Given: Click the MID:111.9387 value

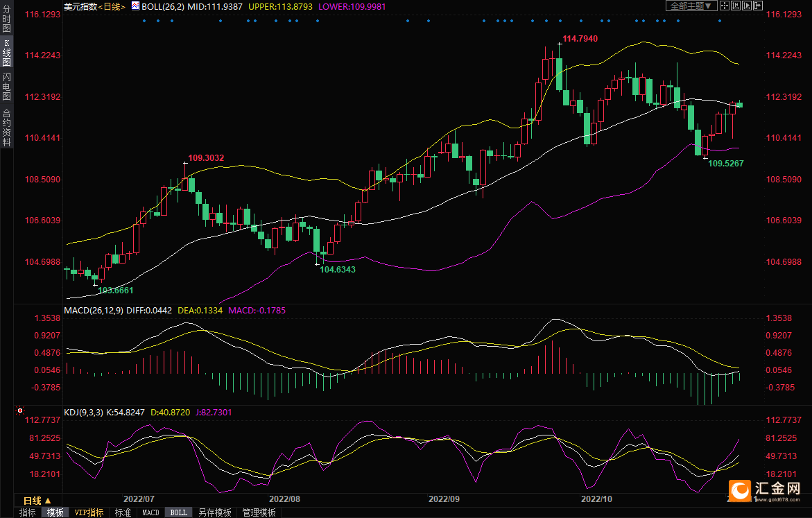Looking at the screenshot, I should (x=215, y=7).
